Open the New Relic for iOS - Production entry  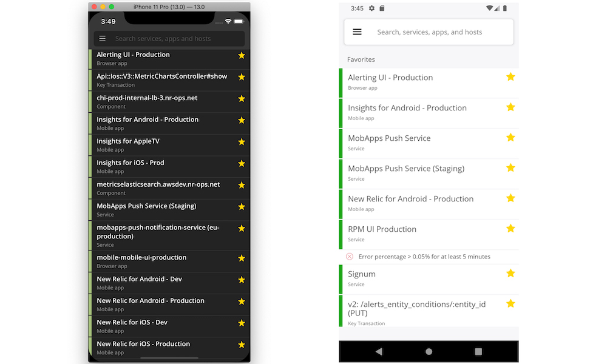tap(169, 348)
